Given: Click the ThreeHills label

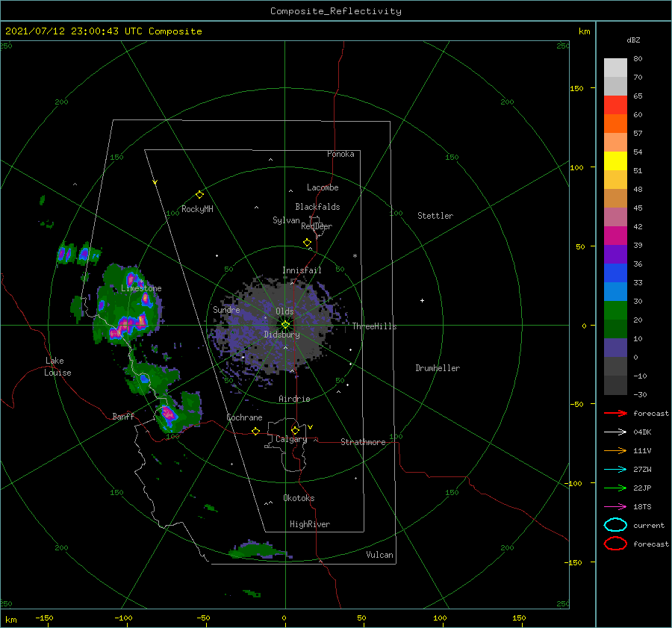Looking at the screenshot, I should [x=374, y=326].
